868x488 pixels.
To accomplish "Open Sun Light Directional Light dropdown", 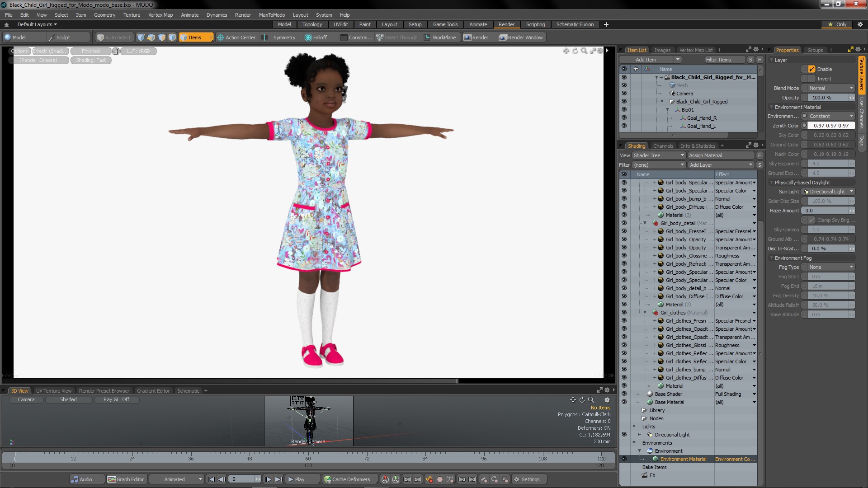I will [829, 192].
